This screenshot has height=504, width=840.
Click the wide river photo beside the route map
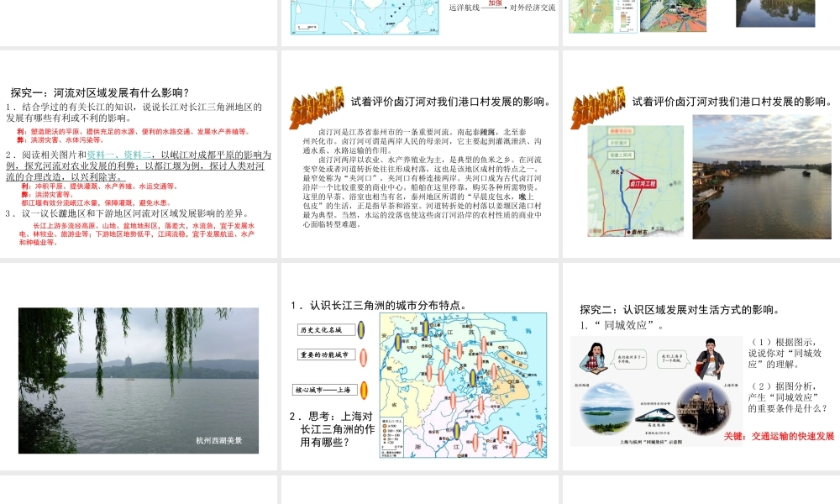(x=762, y=176)
